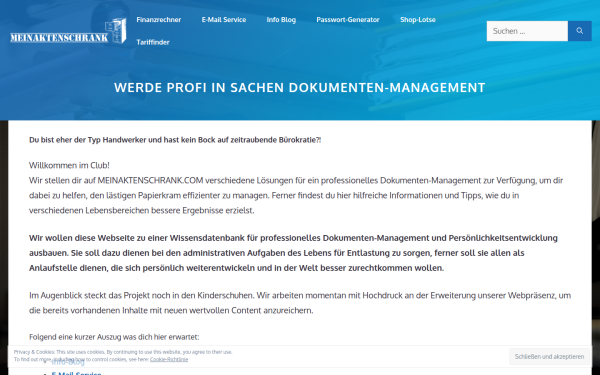Viewport: 600px width, 375px height.
Task: Click Schließen und akzeptieren cookie button
Action: click(549, 356)
